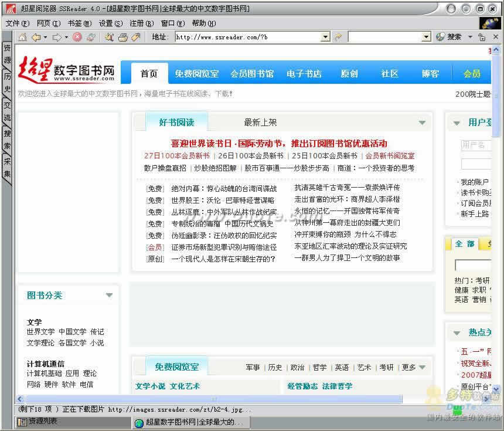Click the 用户名 username field
This screenshot has width=504, height=431.
coord(476,145)
